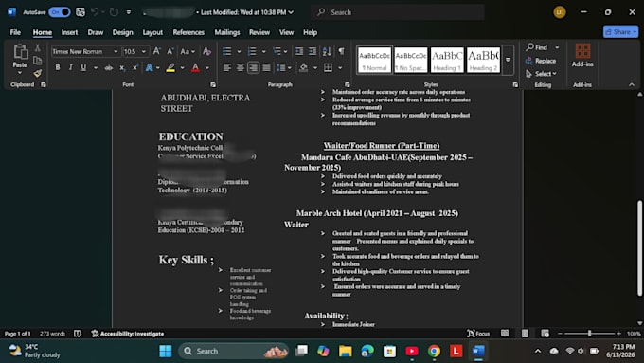Click Decrease Indent icon

pyautogui.click(x=299, y=51)
